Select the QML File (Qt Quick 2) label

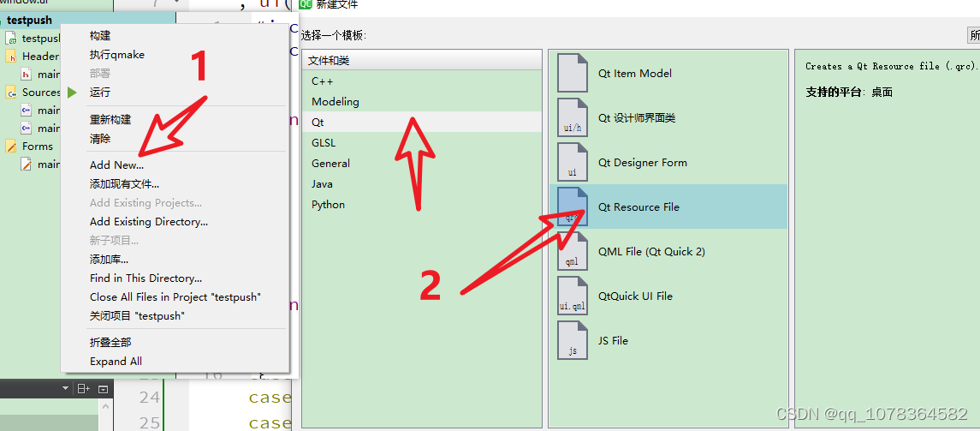651,251
